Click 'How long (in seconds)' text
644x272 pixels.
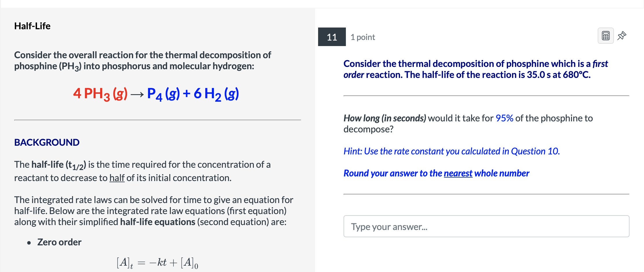(385, 118)
